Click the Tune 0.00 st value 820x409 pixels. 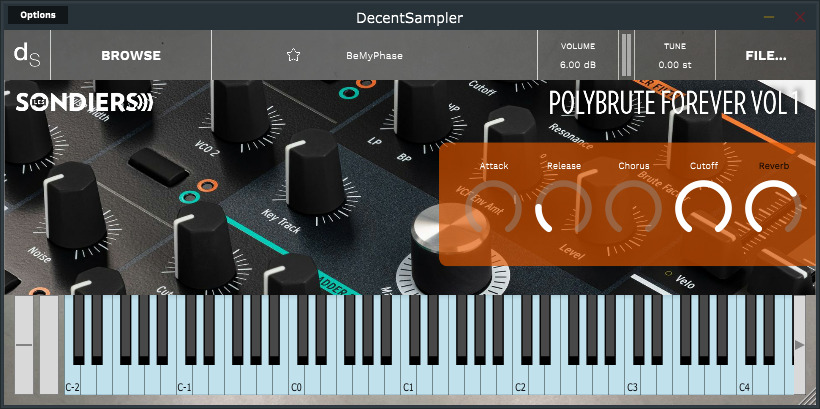[675, 65]
